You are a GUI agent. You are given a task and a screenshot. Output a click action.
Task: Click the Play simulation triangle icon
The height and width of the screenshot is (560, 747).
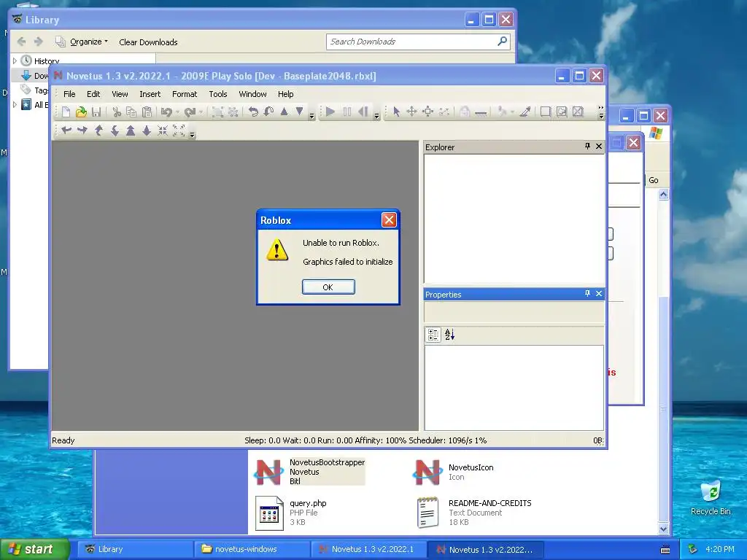330,112
